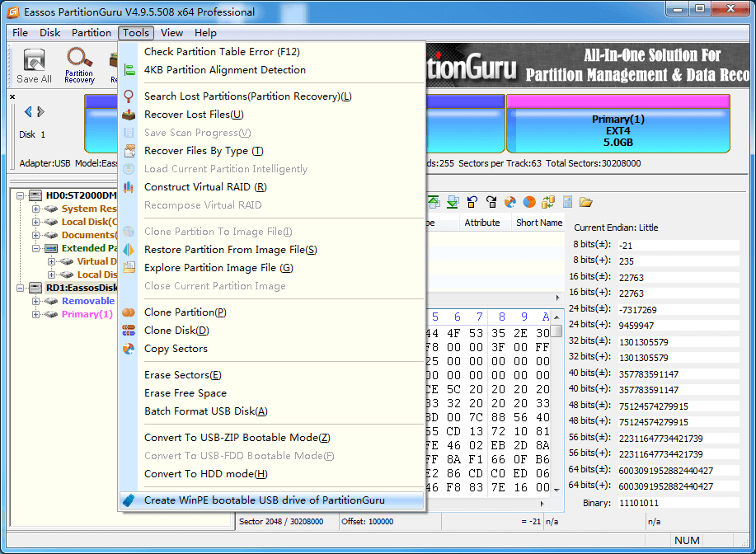Screen dimensions: 756x554
Task: Expand the Virtual D tree node
Action: click(51, 261)
